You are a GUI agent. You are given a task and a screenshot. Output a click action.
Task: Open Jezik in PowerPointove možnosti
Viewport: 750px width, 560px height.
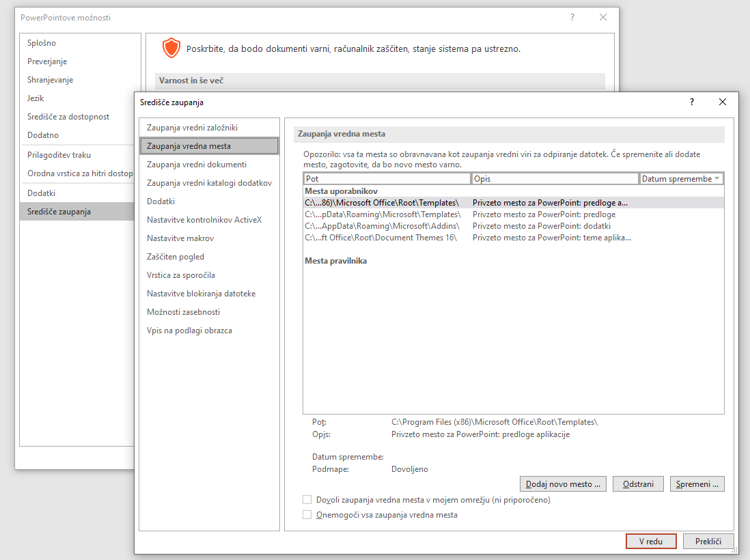pyautogui.click(x=77, y=98)
